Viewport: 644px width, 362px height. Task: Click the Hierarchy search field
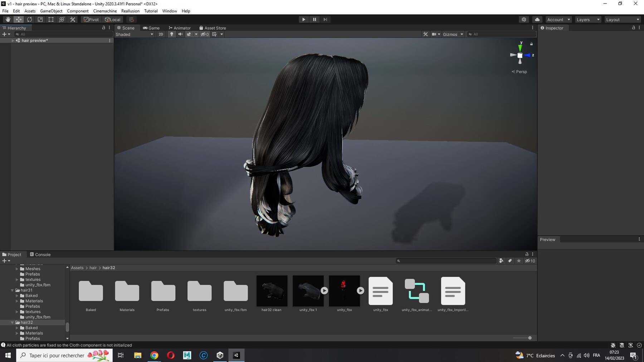pyautogui.click(x=63, y=34)
